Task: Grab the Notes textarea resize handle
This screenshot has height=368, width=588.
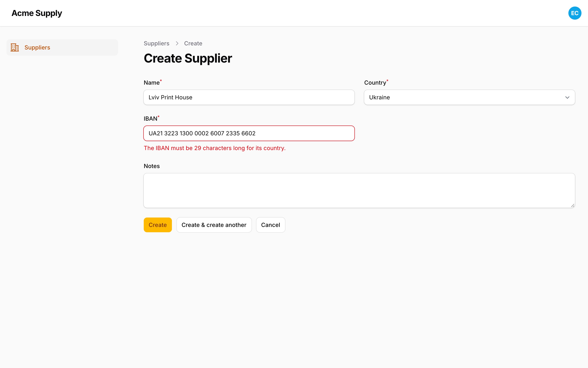Action: click(x=572, y=205)
